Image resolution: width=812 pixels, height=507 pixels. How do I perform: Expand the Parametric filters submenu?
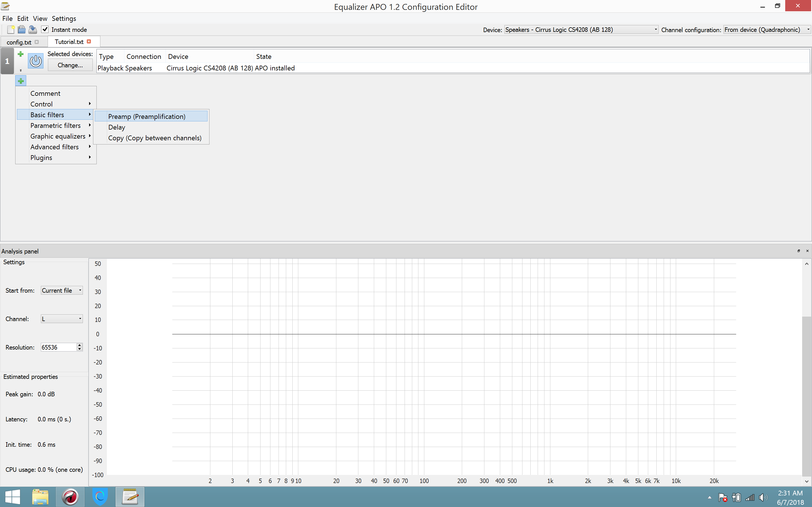[56, 125]
